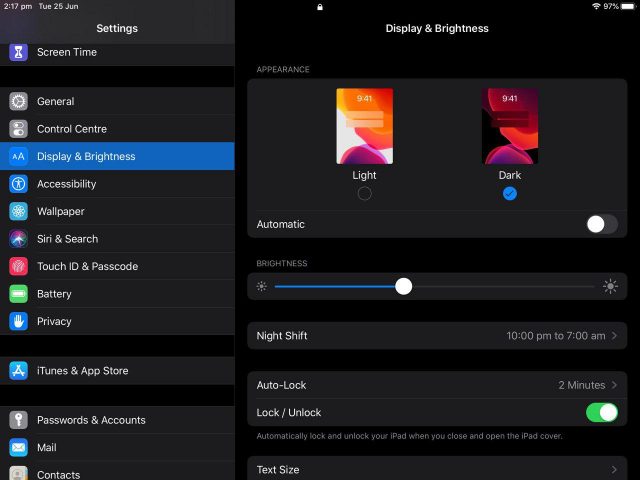The image size is (640, 480).
Task: Tap the battery indicator in status bar
Action: point(628,6)
